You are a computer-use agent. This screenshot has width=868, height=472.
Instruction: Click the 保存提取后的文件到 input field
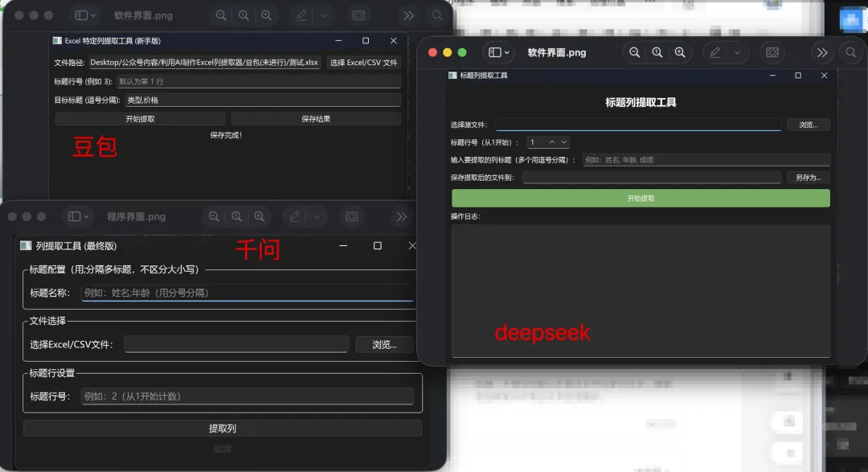coord(652,177)
